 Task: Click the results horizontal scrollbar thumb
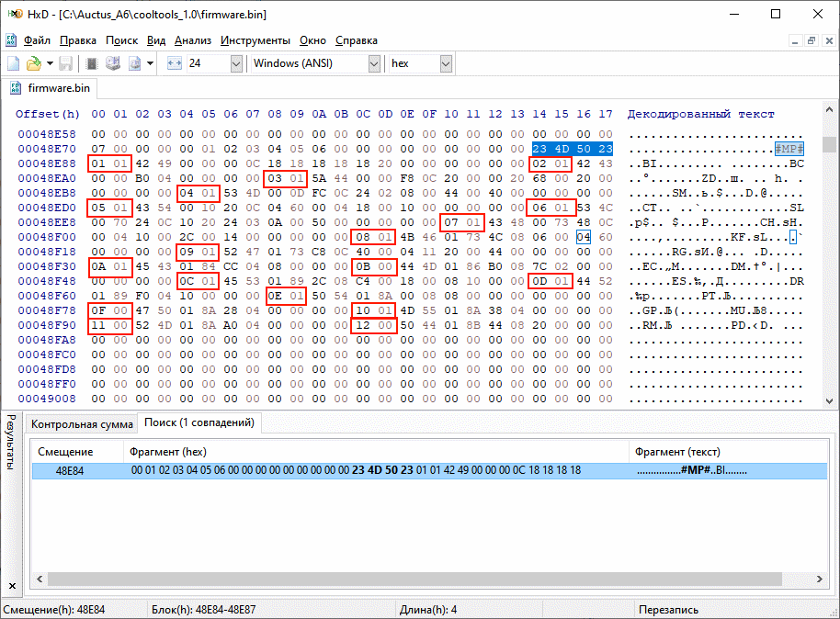coord(415,579)
